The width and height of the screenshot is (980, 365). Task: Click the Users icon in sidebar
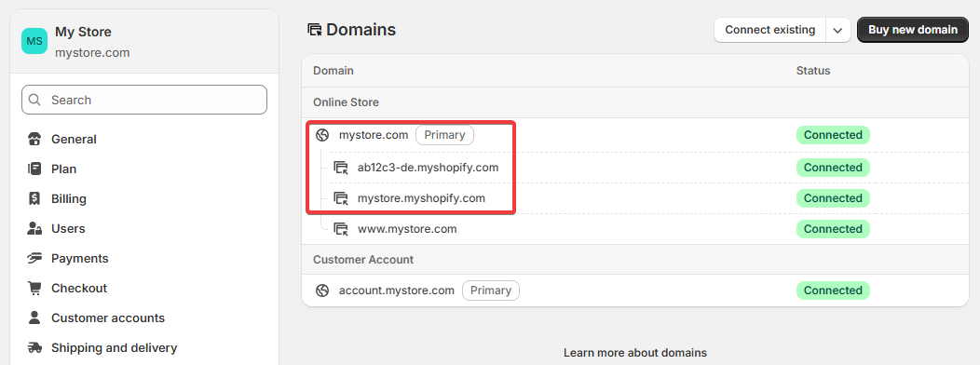[34, 229]
